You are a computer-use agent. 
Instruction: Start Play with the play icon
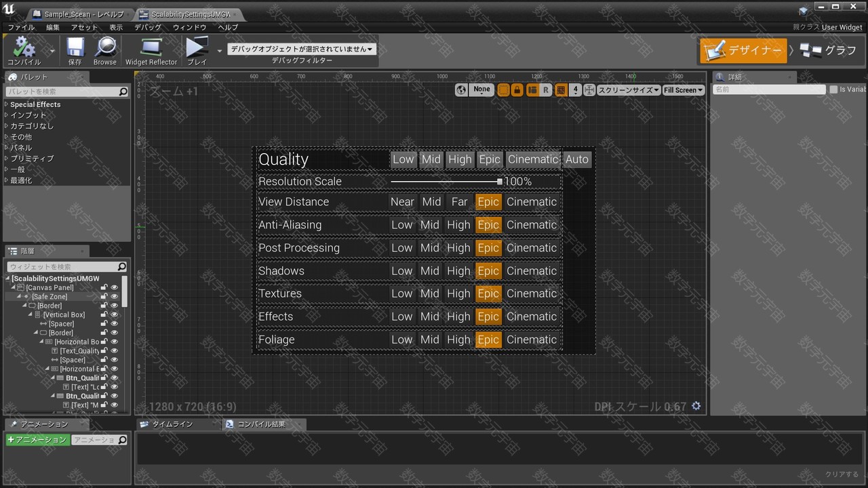pyautogui.click(x=197, y=47)
